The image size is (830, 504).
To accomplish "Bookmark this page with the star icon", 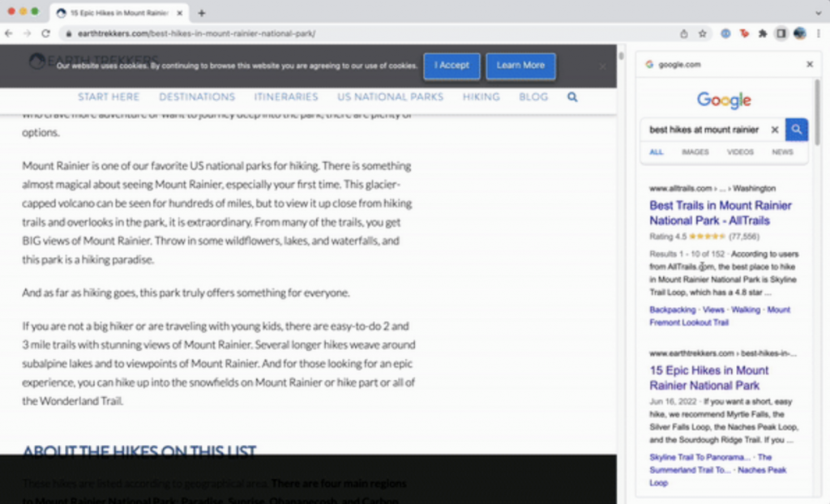I will [703, 33].
